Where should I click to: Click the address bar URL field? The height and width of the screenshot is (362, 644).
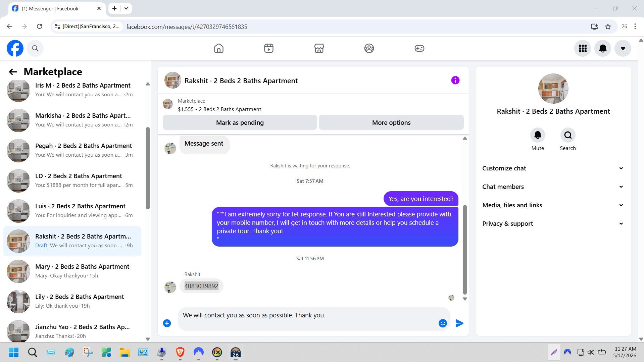pos(356,27)
